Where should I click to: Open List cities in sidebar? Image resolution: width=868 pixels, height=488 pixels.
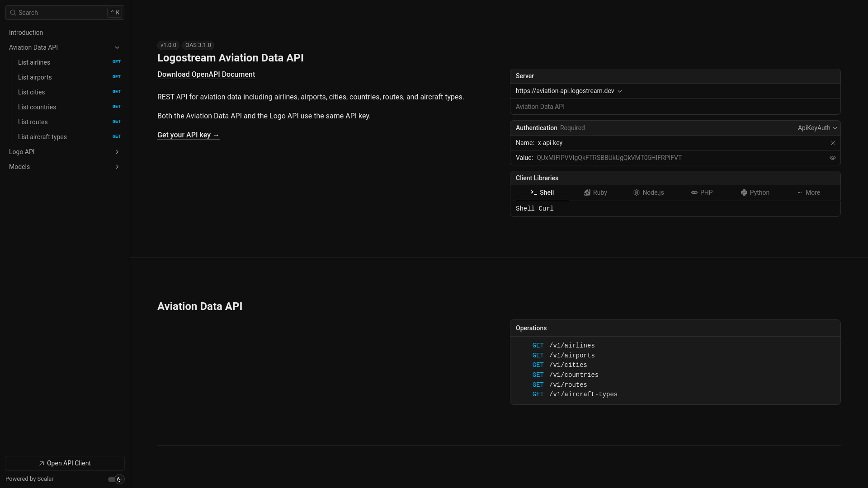pyautogui.click(x=69, y=92)
